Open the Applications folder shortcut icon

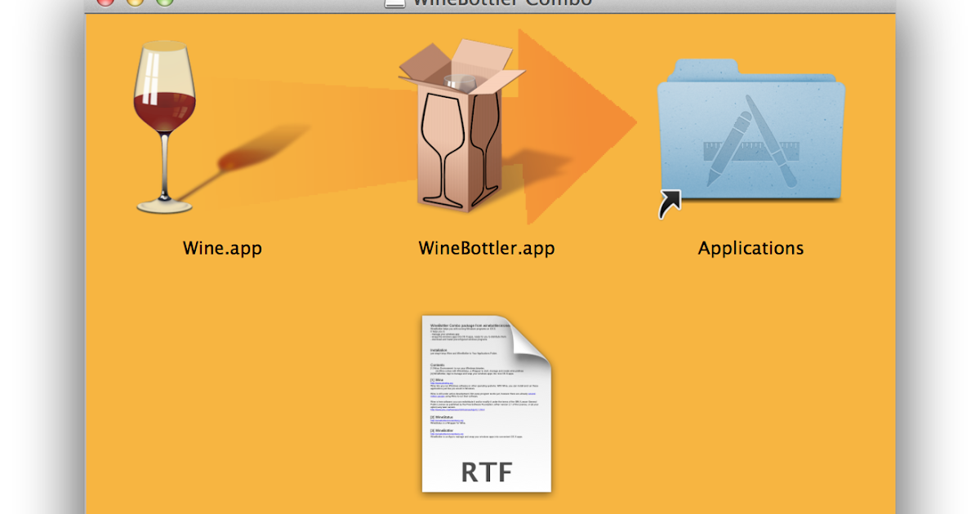[750, 137]
